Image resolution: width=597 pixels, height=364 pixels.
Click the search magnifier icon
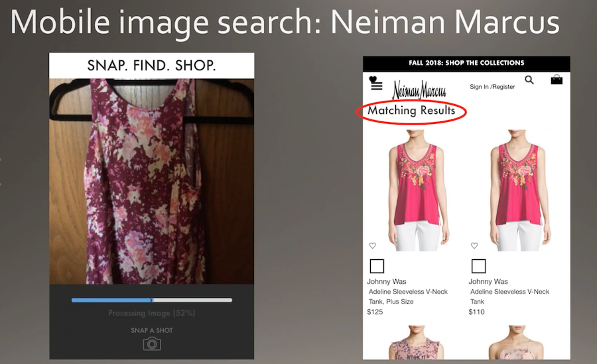coord(529,80)
